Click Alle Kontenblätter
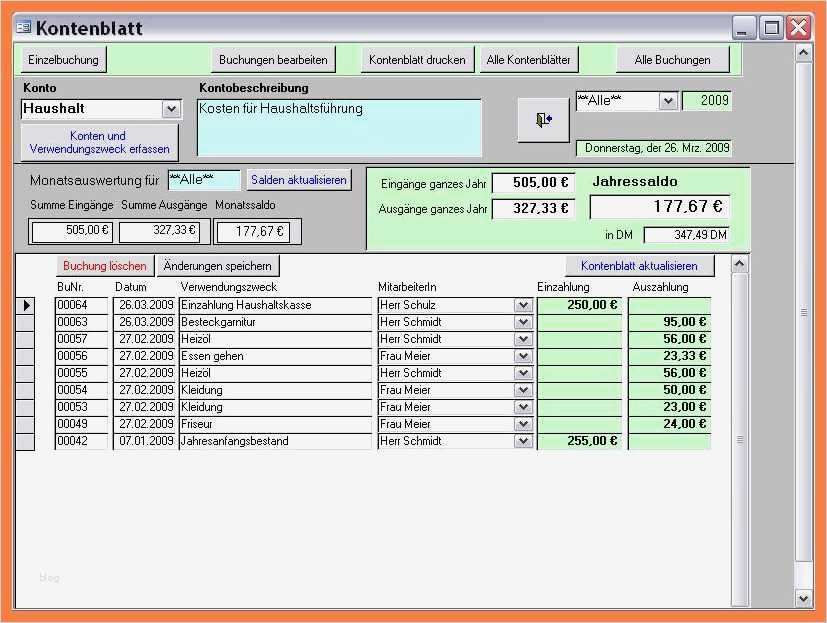Image resolution: width=827 pixels, height=623 pixels. click(527, 59)
